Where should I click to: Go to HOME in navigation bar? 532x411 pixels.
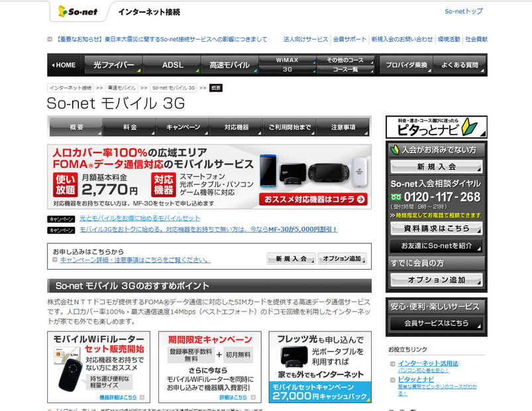64,65
